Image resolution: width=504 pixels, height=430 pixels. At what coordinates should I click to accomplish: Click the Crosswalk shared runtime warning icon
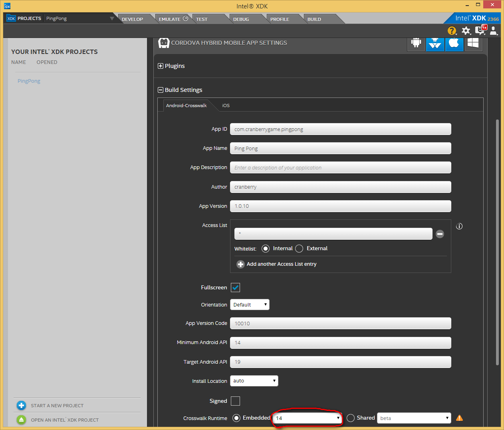(459, 418)
